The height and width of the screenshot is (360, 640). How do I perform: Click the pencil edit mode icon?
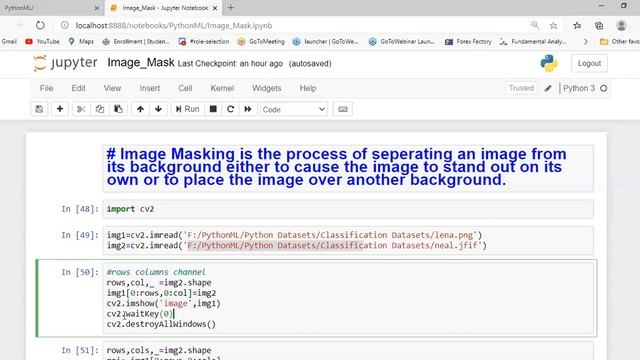548,88
